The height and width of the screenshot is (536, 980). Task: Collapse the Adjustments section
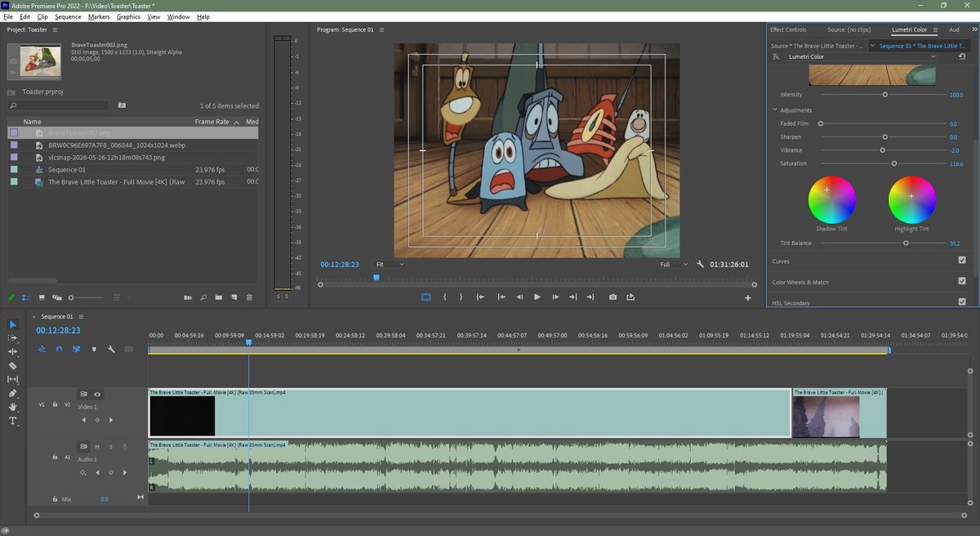click(x=776, y=110)
